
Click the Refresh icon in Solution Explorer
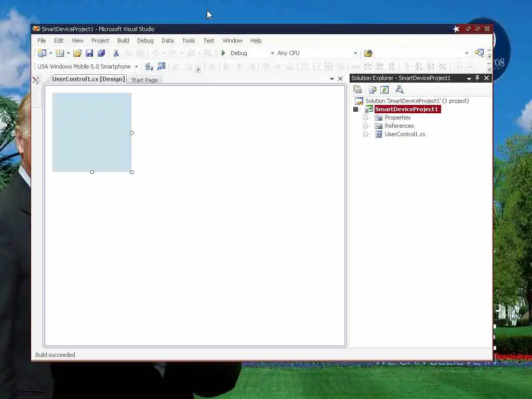(384, 89)
